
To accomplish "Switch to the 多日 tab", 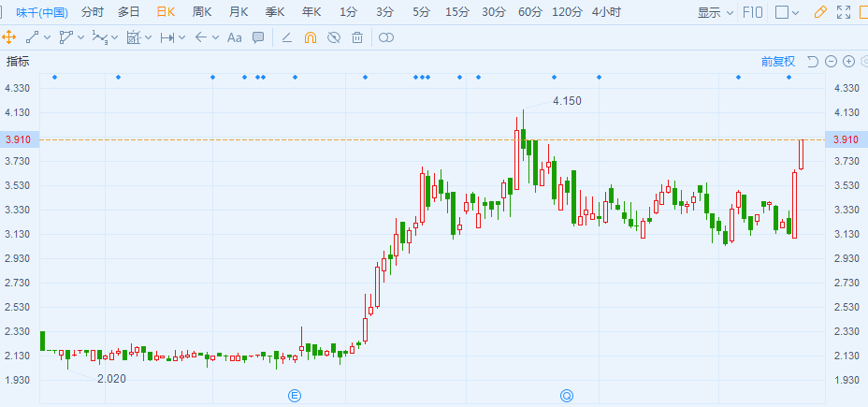I will pyautogui.click(x=128, y=12).
